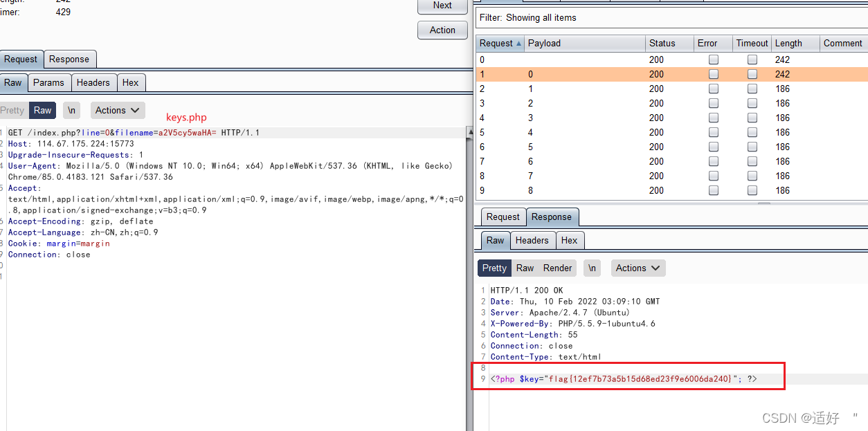Viewport: 868px width, 431px height.
Task: Select result row with request 5
Action: click(671, 132)
